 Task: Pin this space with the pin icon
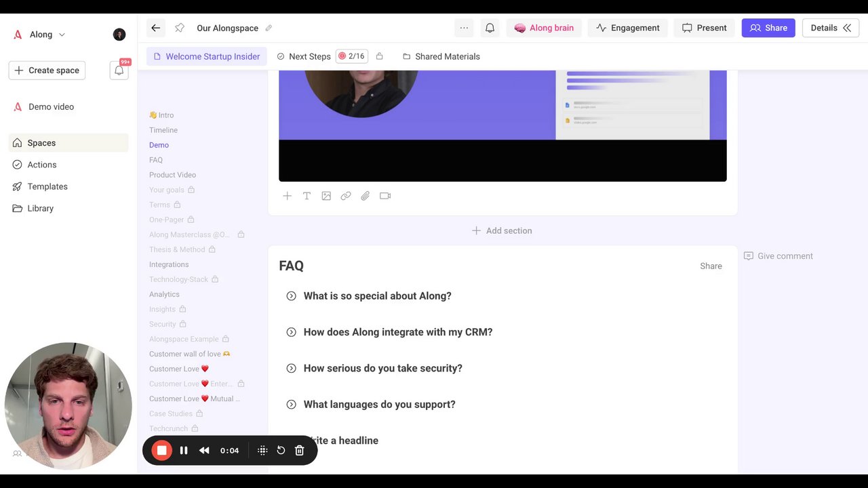[179, 28]
